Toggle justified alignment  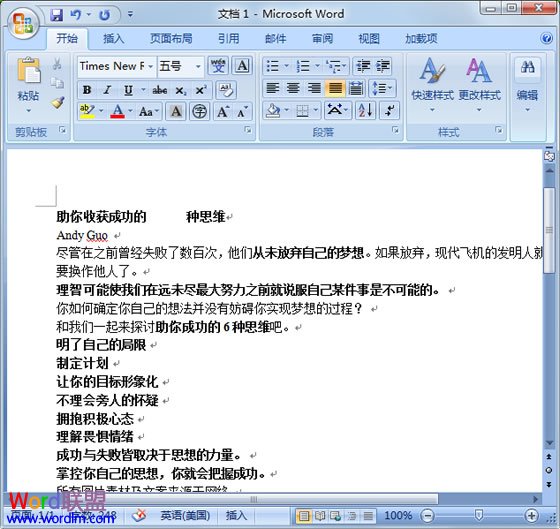click(x=335, y=88)
